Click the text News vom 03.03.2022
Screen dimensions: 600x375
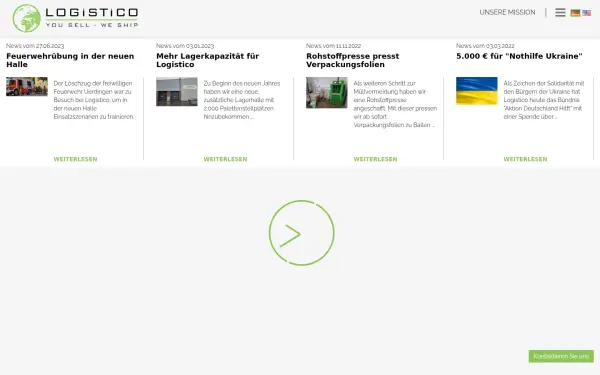click(485, 46)
